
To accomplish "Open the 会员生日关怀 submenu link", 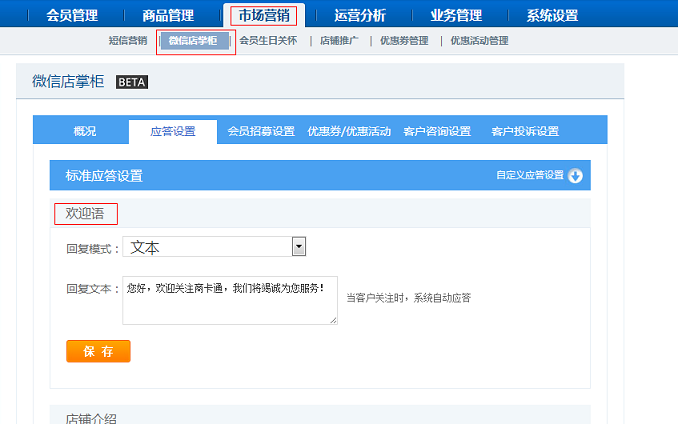I will coord(268,41).
